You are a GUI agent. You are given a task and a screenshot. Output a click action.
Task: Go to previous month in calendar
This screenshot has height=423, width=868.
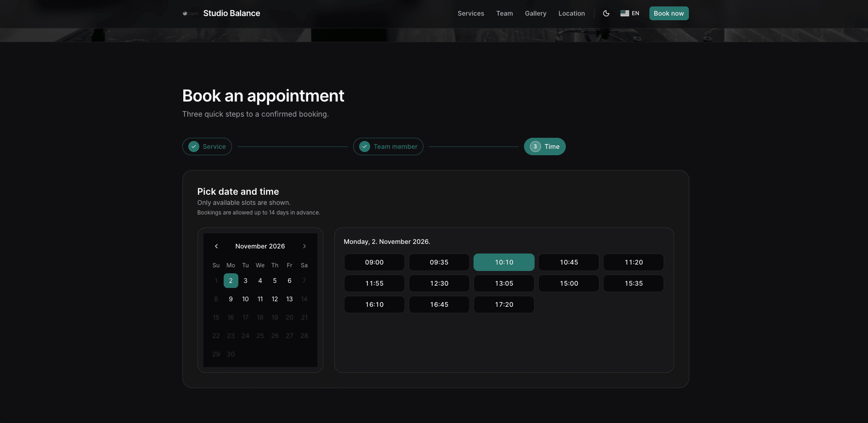[x=216, y=246]
